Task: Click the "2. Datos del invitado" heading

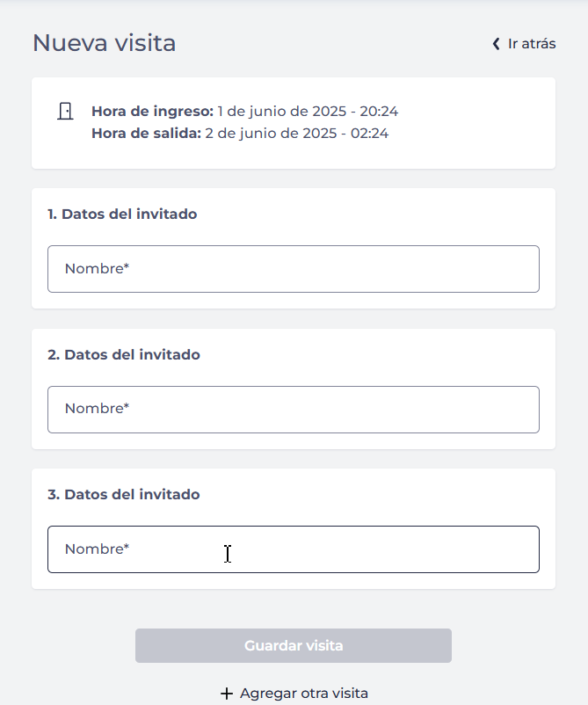Action: point(124,354)
